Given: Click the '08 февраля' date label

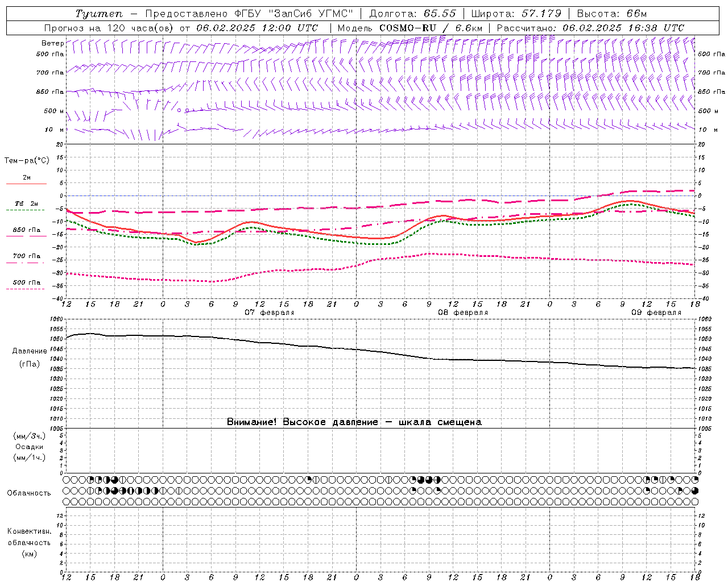Looking at the screenshot, I should click(x=463, y=313).
